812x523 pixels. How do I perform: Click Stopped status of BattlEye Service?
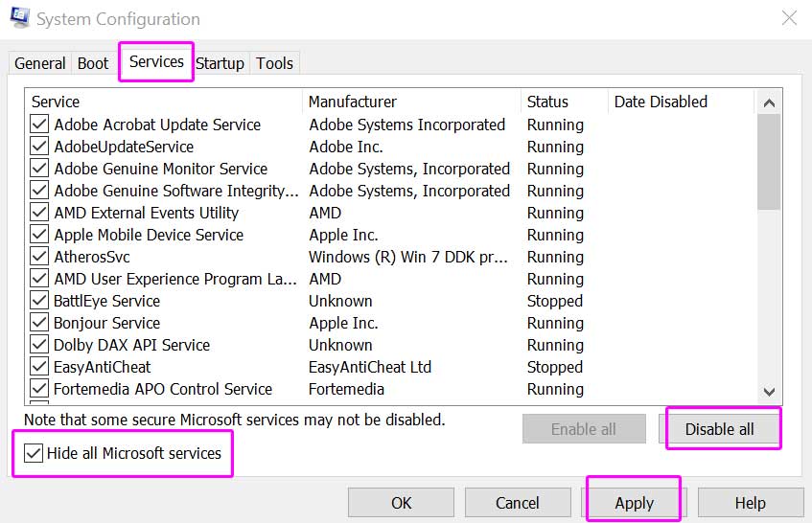[x=555, y=301]
